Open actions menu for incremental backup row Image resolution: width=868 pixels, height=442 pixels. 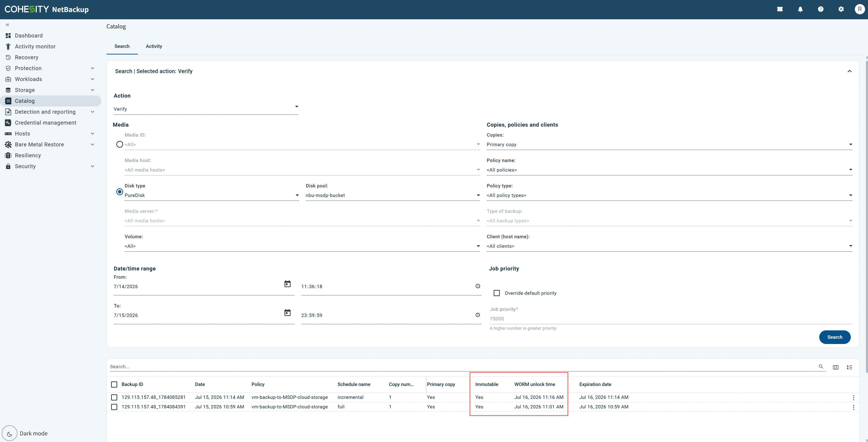(x=853, y=398)
